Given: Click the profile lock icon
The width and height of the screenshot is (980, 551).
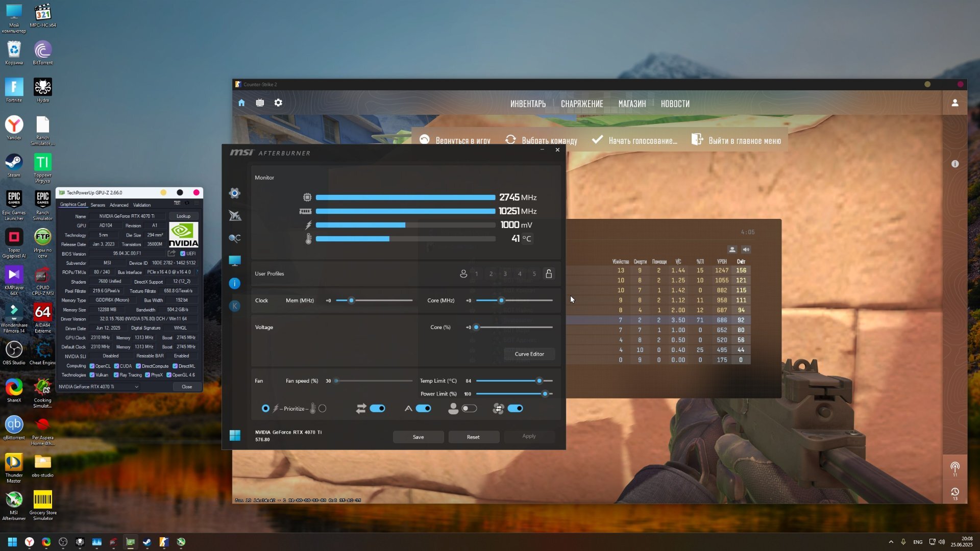Looking at the screenshot, I should click(549, 274).
